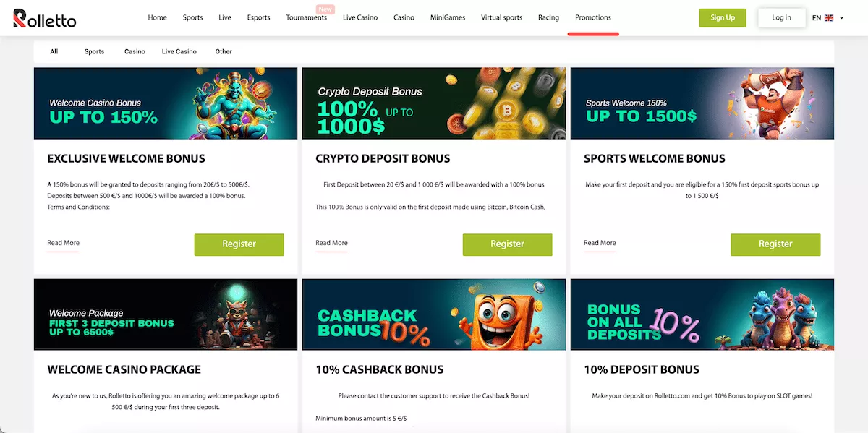Expand the EN language dropdown arrow
868x433 pixels.
pos(842,18)
